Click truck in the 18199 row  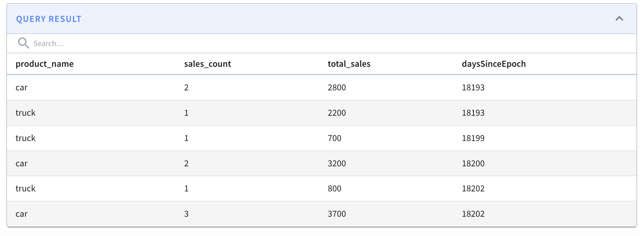[25, 138]
